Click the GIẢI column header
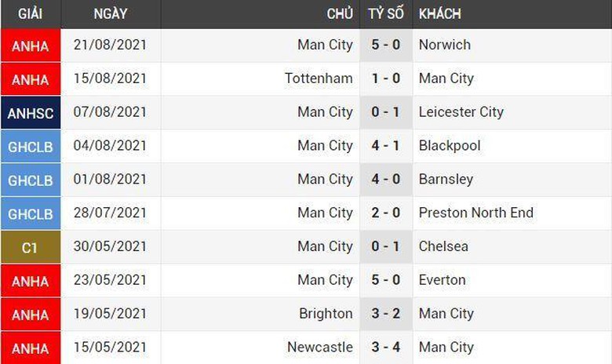Screen dimensions: 612x364 (x=30, y=14)
